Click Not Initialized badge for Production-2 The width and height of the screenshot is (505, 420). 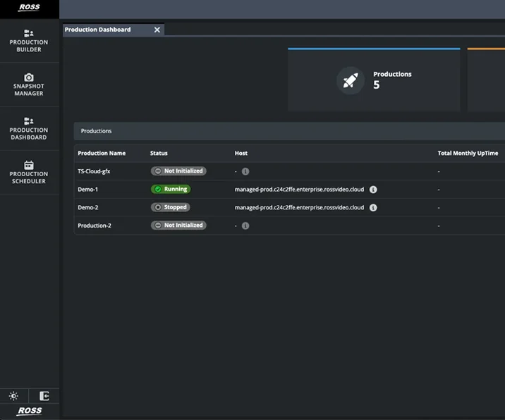178,226
